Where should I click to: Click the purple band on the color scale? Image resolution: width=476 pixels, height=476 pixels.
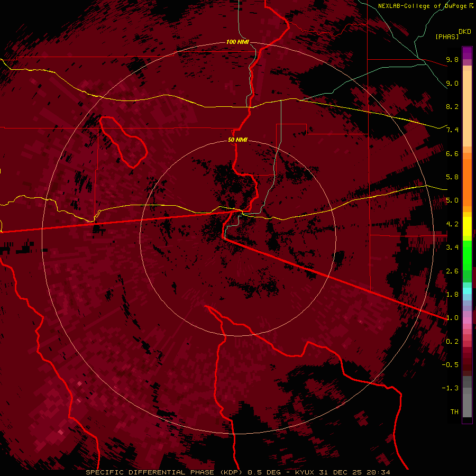point(467,53)
